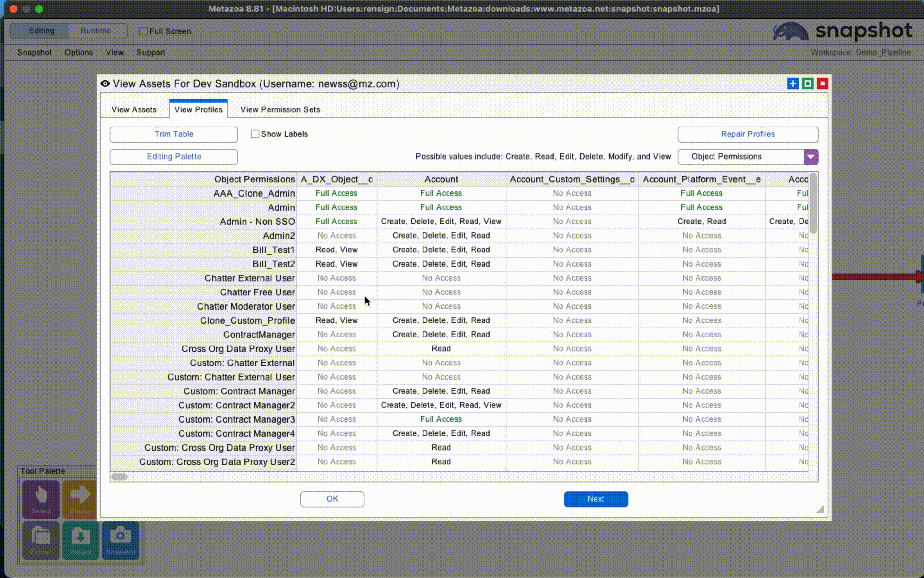This screenshot has width=924, height=578.
Task: Select the Select hand tool in Tool Palette
Action: pos(41,499)
